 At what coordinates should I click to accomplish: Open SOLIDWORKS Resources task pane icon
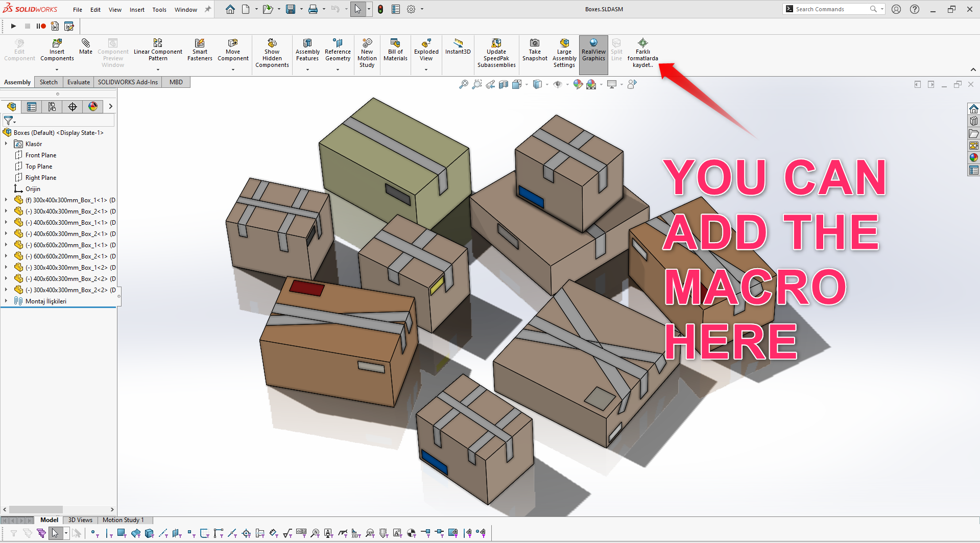(974, 108)
